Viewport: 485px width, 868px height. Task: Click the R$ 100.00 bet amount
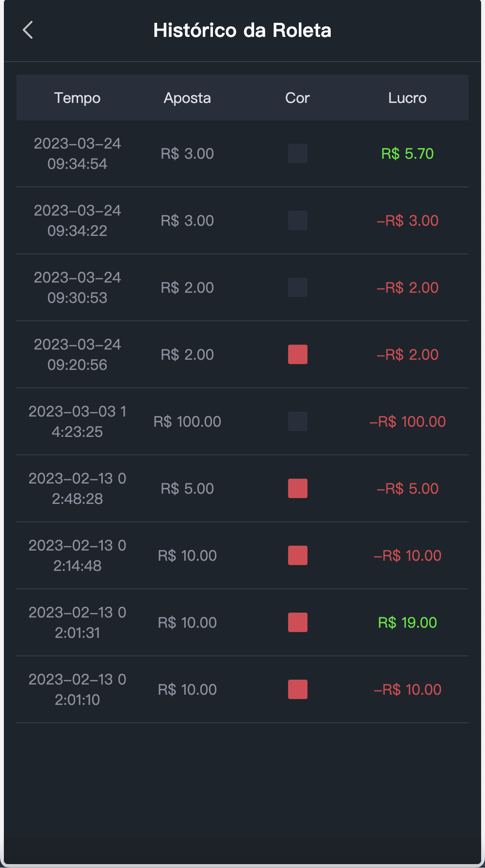187,422
